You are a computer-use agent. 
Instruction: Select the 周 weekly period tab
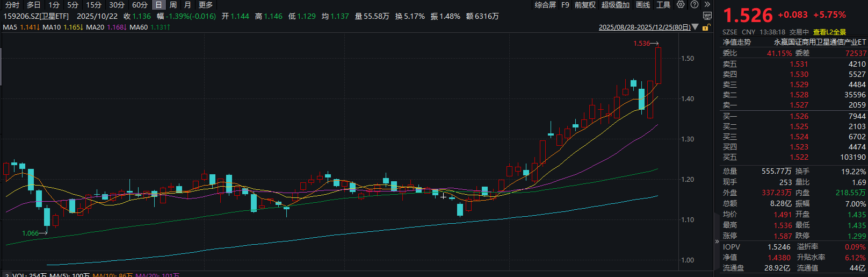(x=173, y=5)
